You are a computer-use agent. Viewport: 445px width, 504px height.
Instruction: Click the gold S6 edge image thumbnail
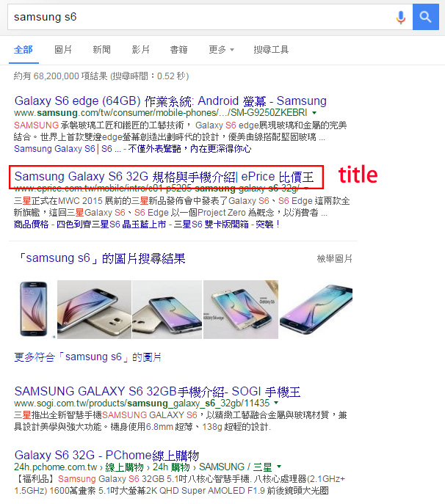(167, 310)
